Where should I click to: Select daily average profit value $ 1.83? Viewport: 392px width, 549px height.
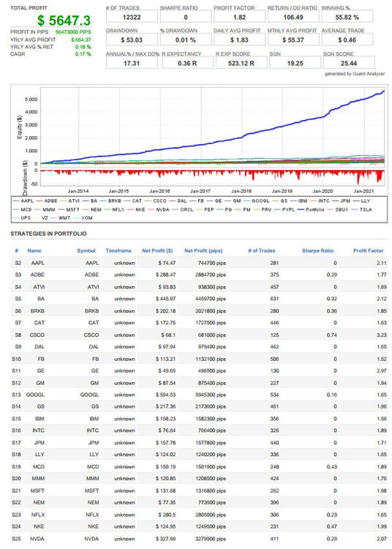pyautogui.click(x=240, y=40)
